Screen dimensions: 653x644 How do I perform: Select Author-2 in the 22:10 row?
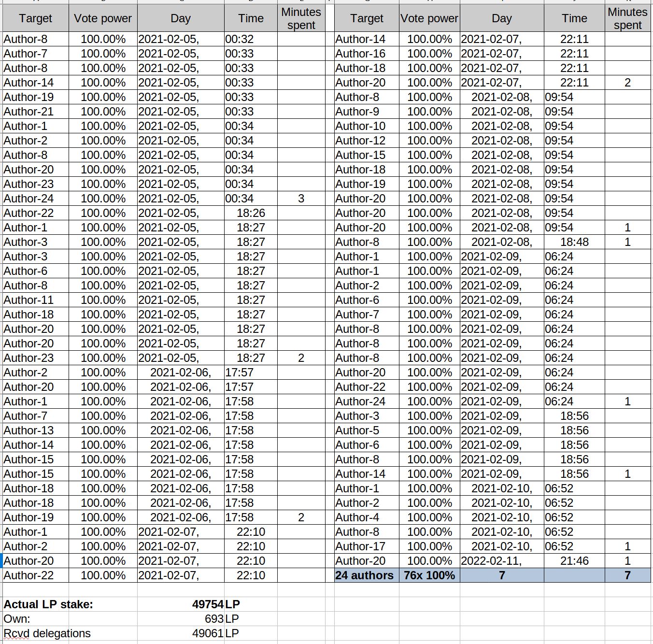pos(36,546)
